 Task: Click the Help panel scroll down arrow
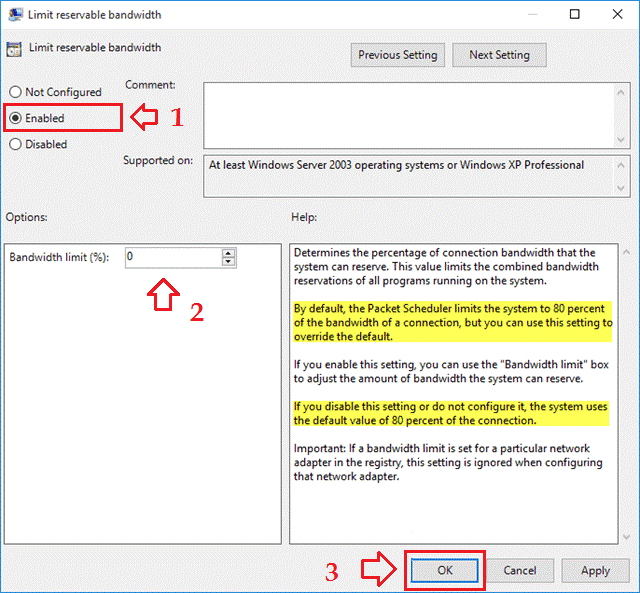627,537
